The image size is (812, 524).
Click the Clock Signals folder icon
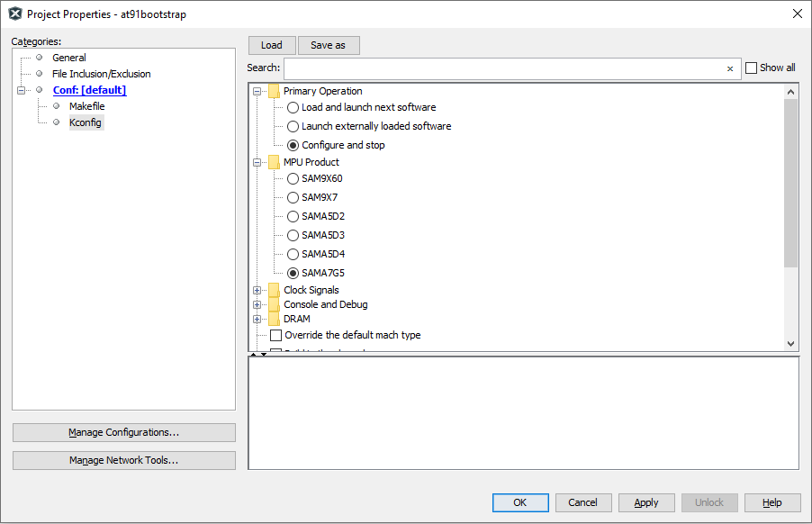(274, 290)
